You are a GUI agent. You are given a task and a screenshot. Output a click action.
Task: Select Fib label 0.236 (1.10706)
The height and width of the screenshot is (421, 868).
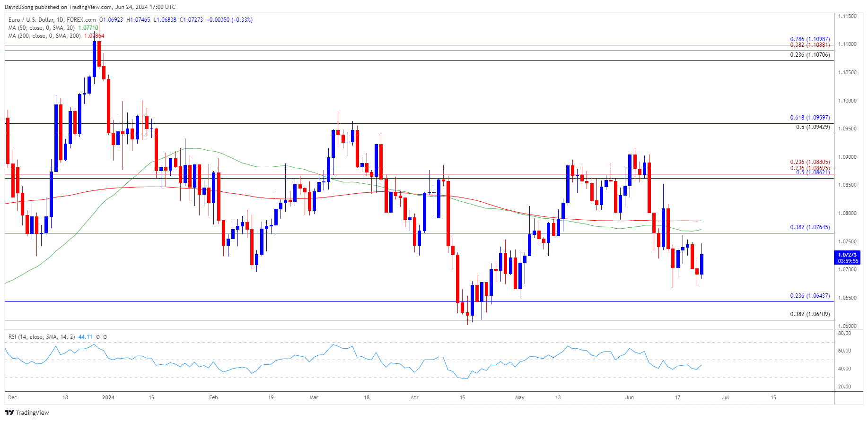(810, 55)
